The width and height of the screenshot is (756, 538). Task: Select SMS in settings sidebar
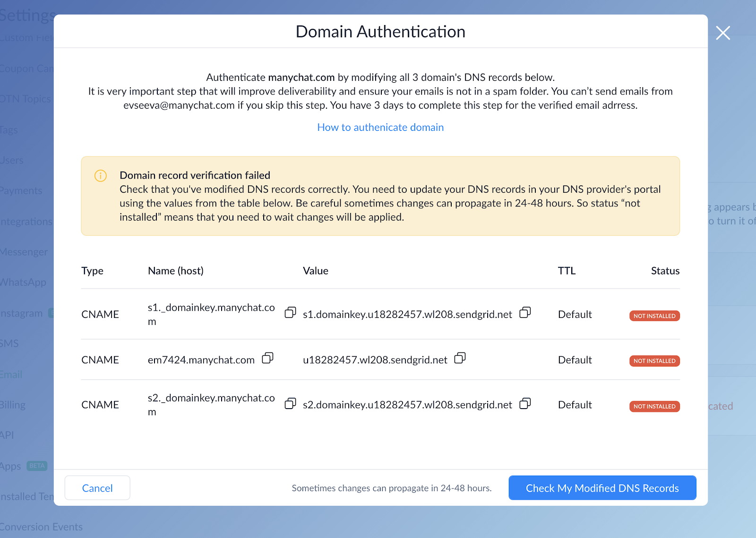tap(10, 344)
